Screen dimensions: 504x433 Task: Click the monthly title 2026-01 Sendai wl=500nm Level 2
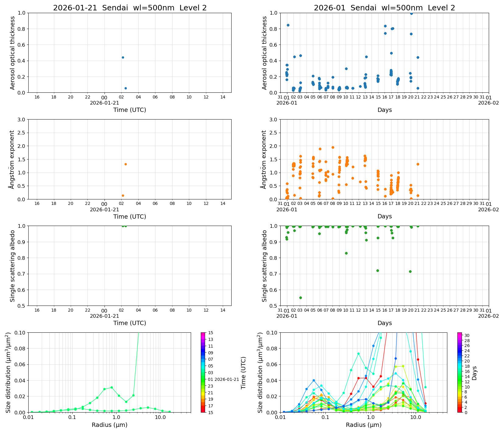(385, 7)
